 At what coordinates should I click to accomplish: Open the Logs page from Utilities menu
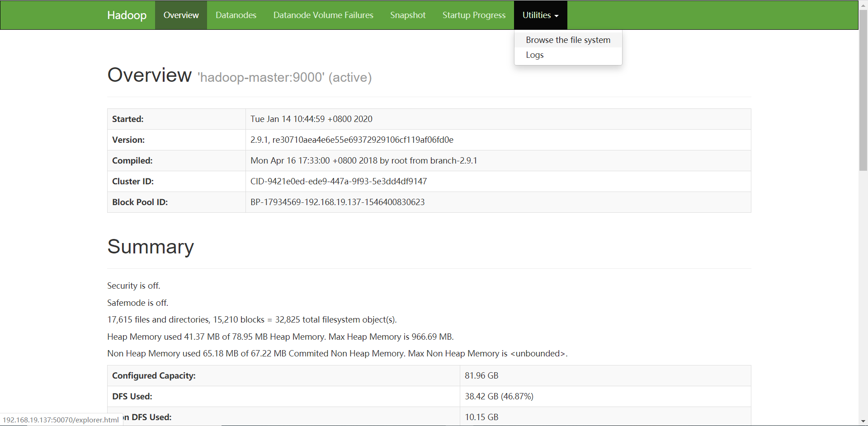(x=534, y=55)
